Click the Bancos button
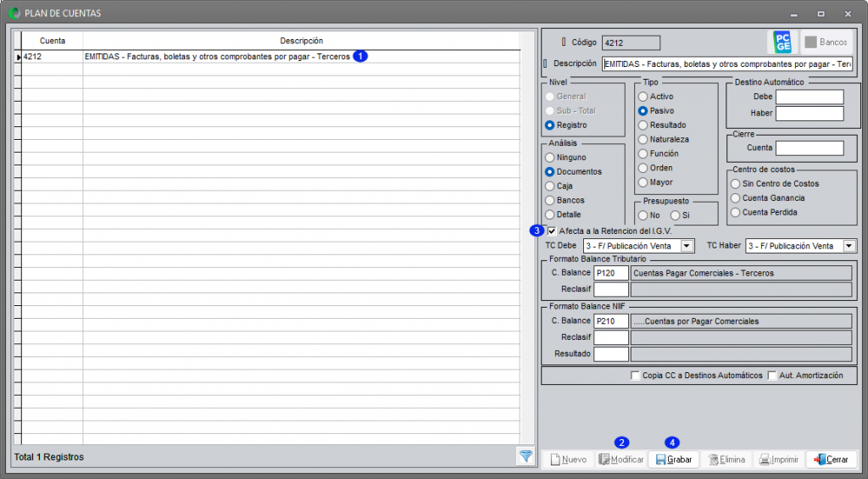Image resolution: width=868 pixels, height=479 pixels. pyautogui.click(x=826, y=42)
